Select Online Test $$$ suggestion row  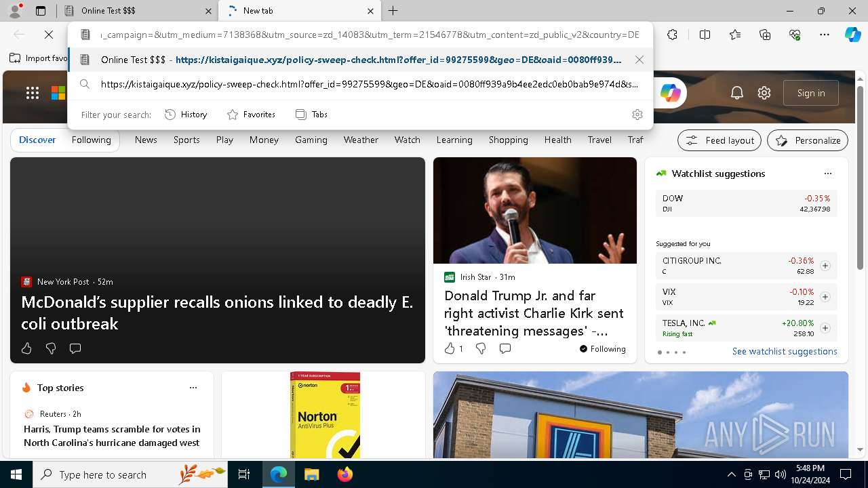coord(361,60)
